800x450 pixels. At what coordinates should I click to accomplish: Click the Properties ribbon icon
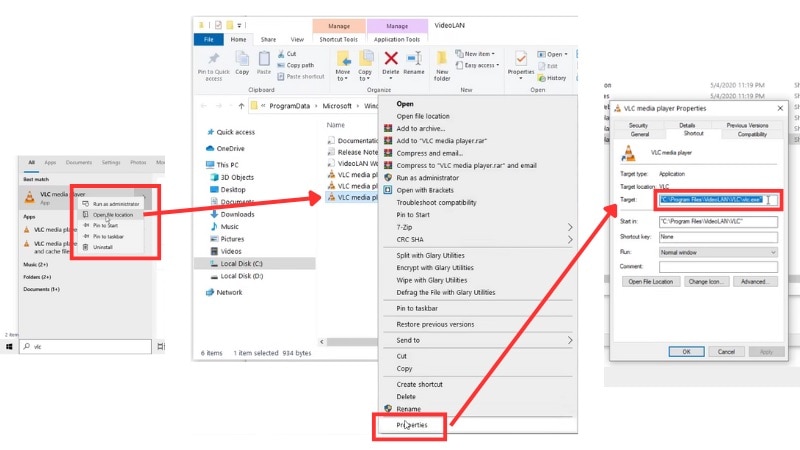click(x=520, y=65)
